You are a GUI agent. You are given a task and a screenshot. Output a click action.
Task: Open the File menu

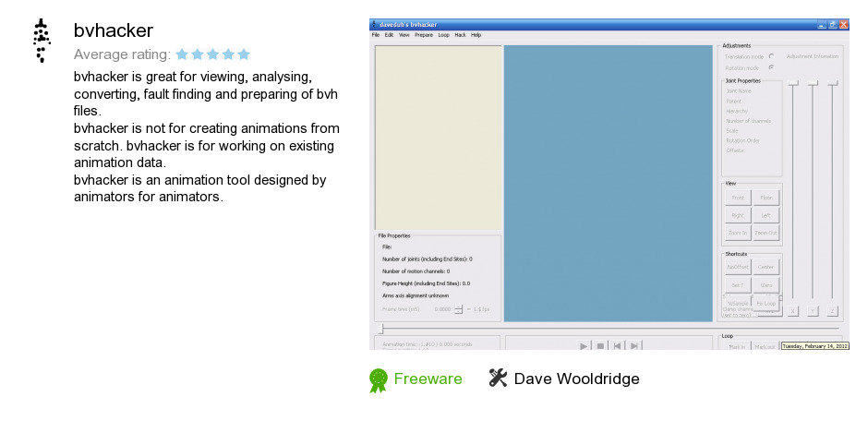tap(375, 35)
